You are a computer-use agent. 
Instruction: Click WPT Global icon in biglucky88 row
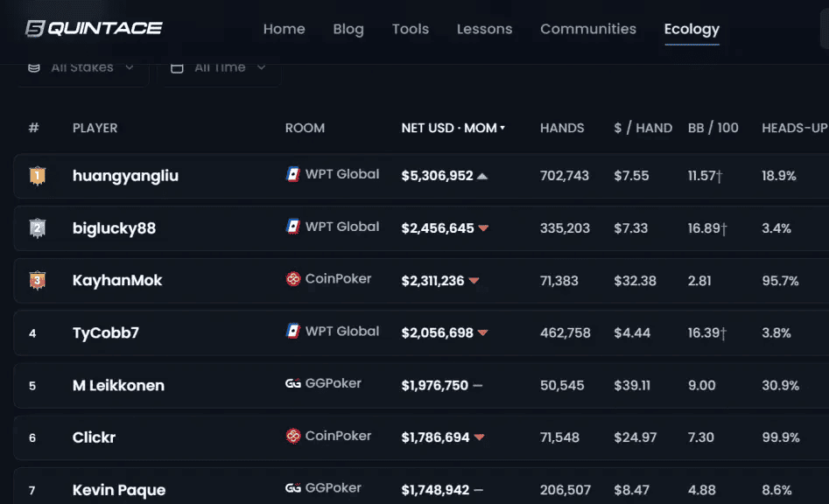[293, 227]
